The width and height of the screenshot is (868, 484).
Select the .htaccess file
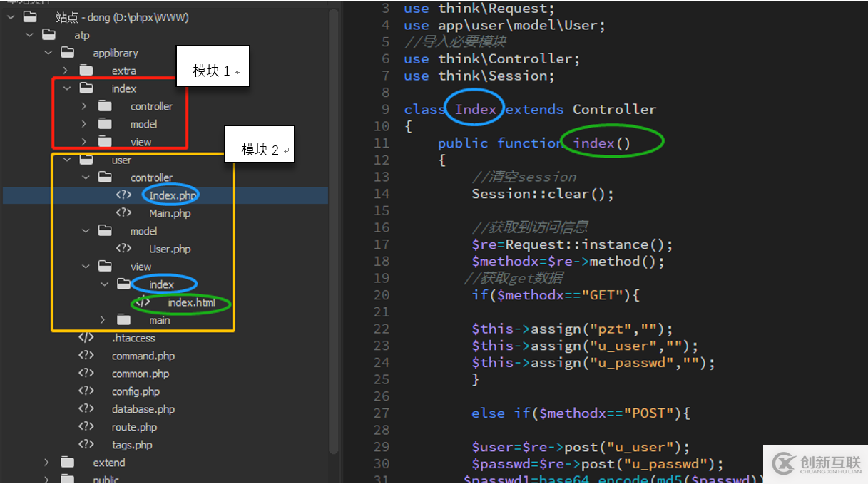(133, 338)
